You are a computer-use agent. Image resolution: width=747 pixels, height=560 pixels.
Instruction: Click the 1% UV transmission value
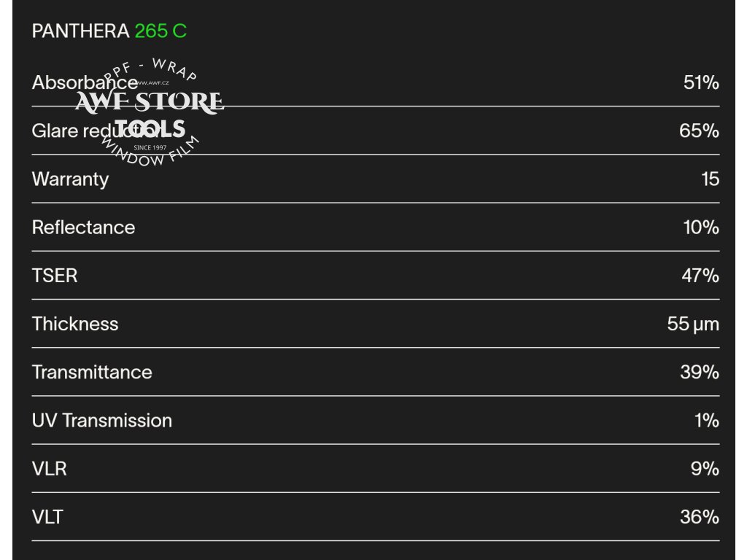[x=707, y=421]
